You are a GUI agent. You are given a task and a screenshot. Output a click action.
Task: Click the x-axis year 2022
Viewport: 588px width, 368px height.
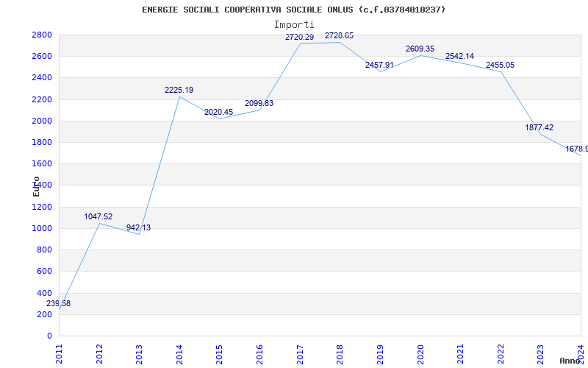click(501, 355)
